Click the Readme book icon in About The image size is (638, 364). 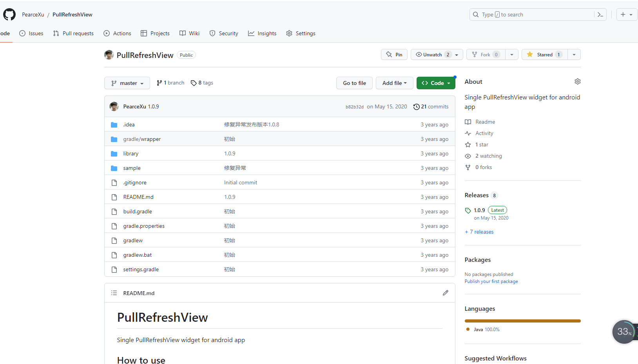click(x=468, y=122)
